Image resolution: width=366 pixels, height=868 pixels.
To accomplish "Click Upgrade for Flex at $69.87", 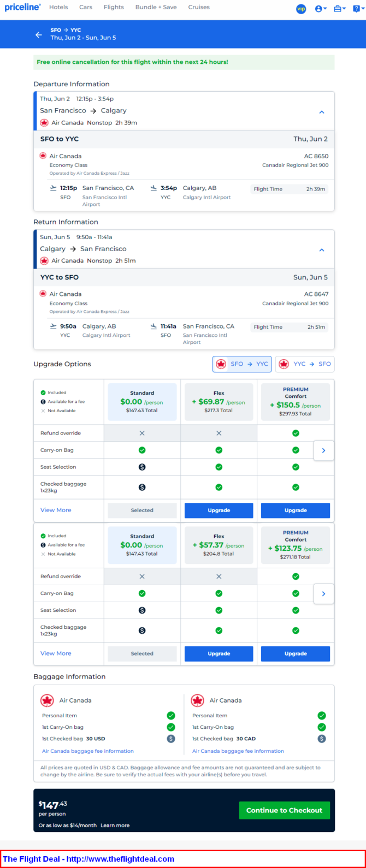I will pos(219,510).
